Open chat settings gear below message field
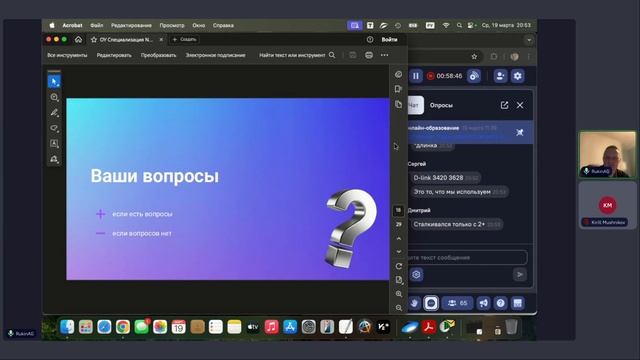 tap(416, 275)
